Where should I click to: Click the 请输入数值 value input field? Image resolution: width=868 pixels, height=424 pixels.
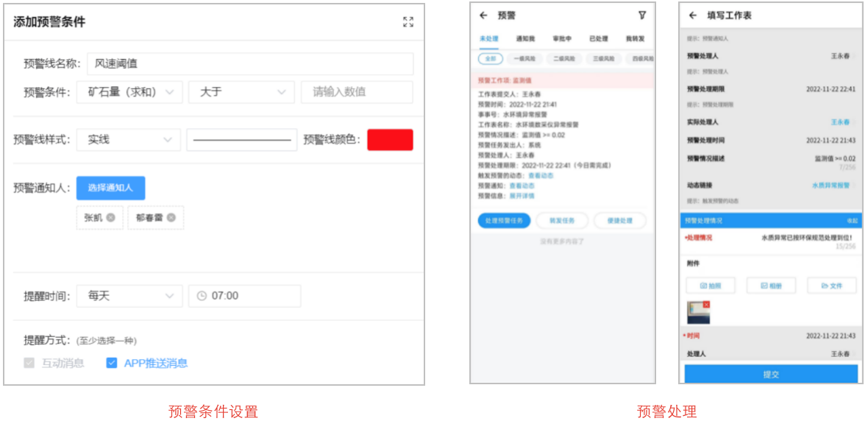357,92
